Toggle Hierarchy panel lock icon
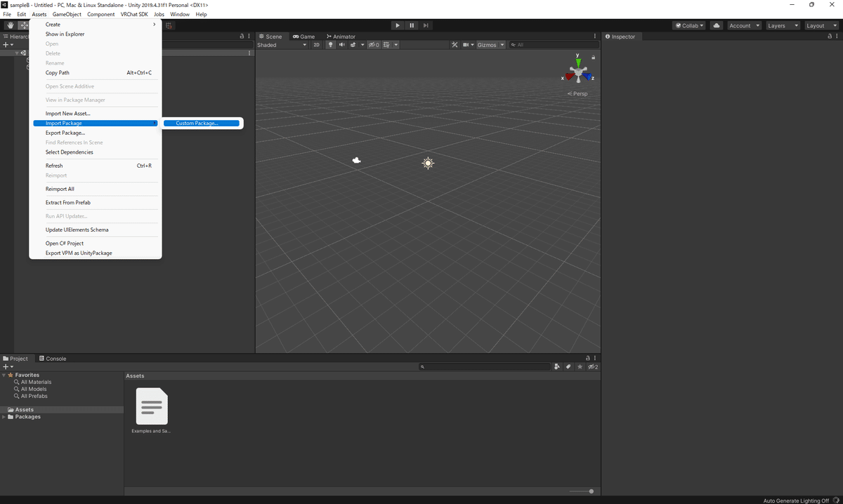This screenshot has width=843, height=504. tap(242, 37)
